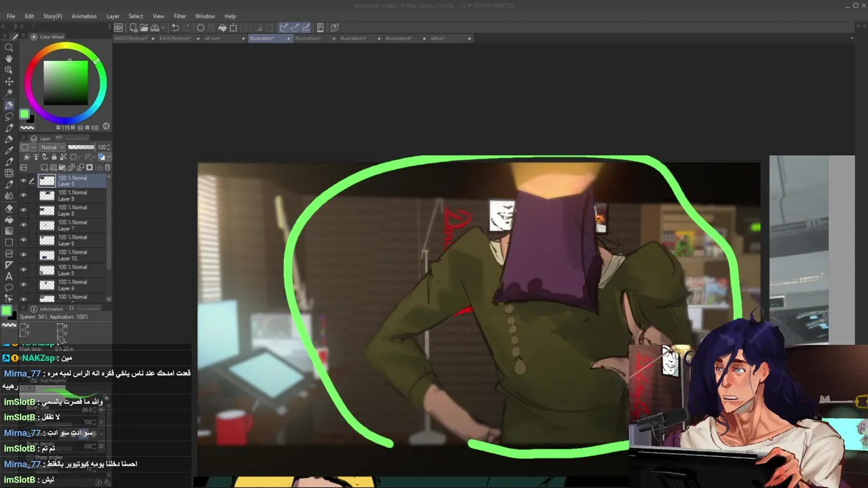This screenshot has width=868, height=488.
Task: Open a file from toolbar
Action: [x=144, y=28]
